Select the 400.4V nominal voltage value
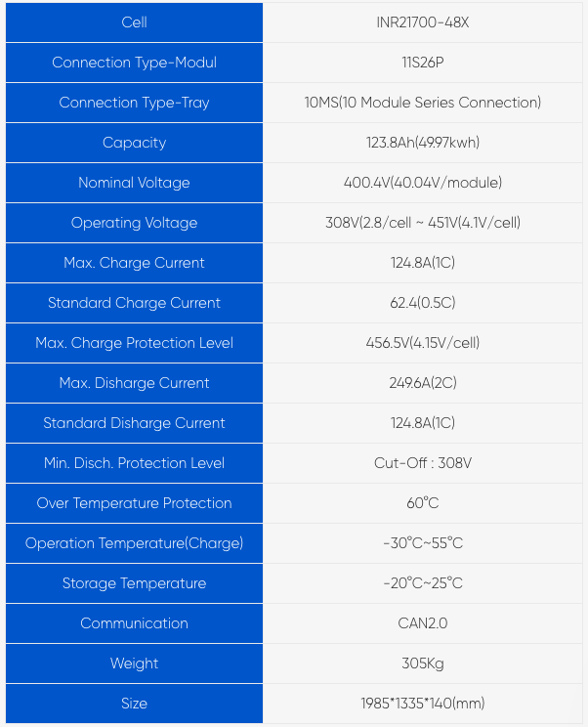 (x=422, y=183)
